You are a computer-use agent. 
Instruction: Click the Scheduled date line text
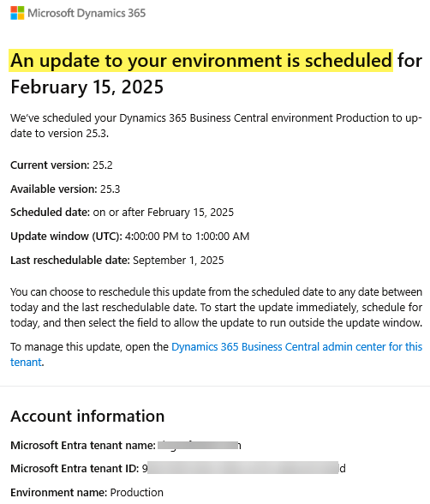coord(122,213)
